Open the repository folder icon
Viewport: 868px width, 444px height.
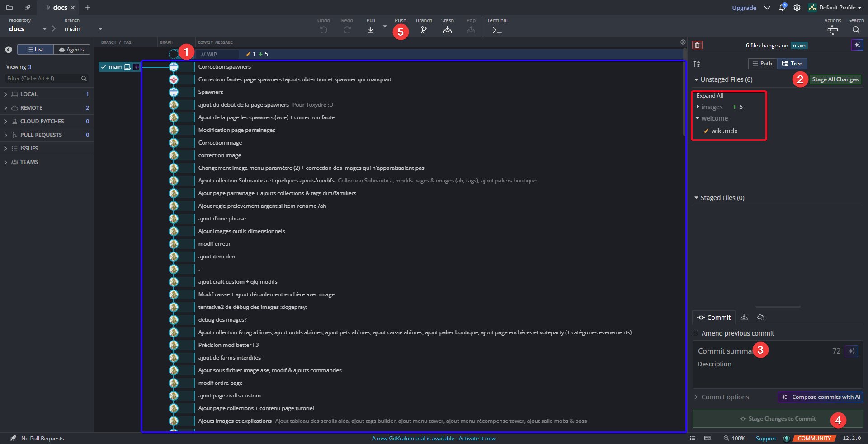9,8
